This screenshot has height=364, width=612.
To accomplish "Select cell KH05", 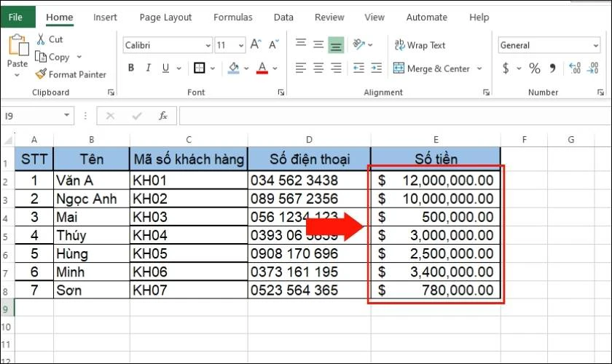I will pos(189,254).
